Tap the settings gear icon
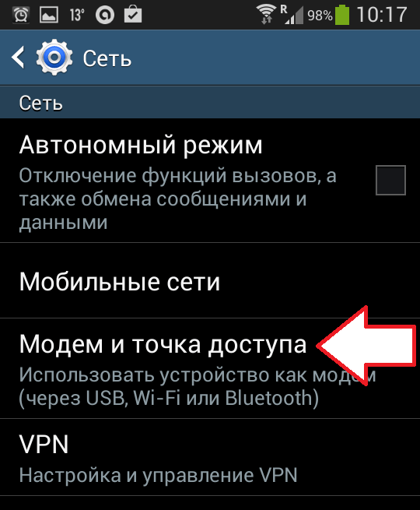The image size is (420, 510). tap(54, 58)
